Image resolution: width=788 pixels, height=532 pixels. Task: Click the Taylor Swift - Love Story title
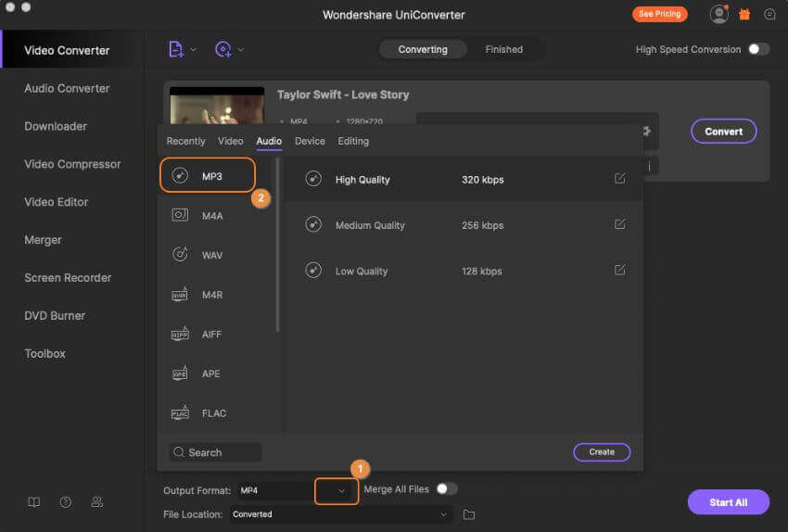pyautogui.click(x=343, y=95)
